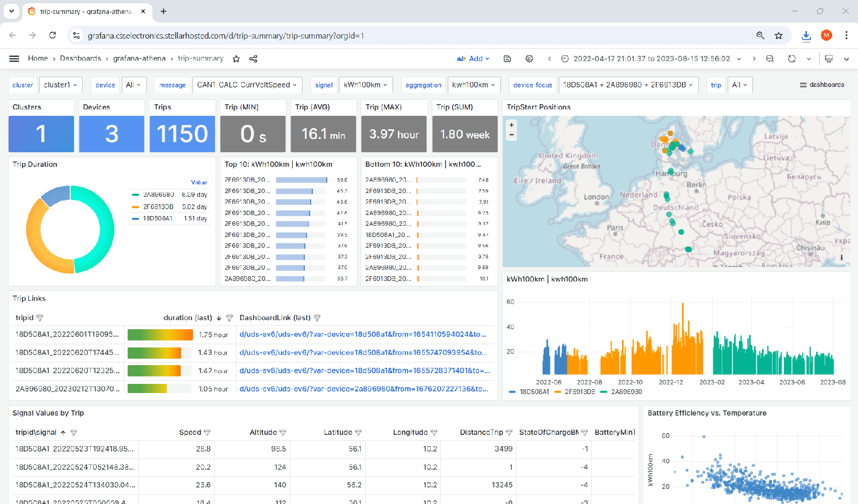Screen dimensions: 858x504
Task: Open the Grafana hamburger menu
Action: click(x=14, y=58)
